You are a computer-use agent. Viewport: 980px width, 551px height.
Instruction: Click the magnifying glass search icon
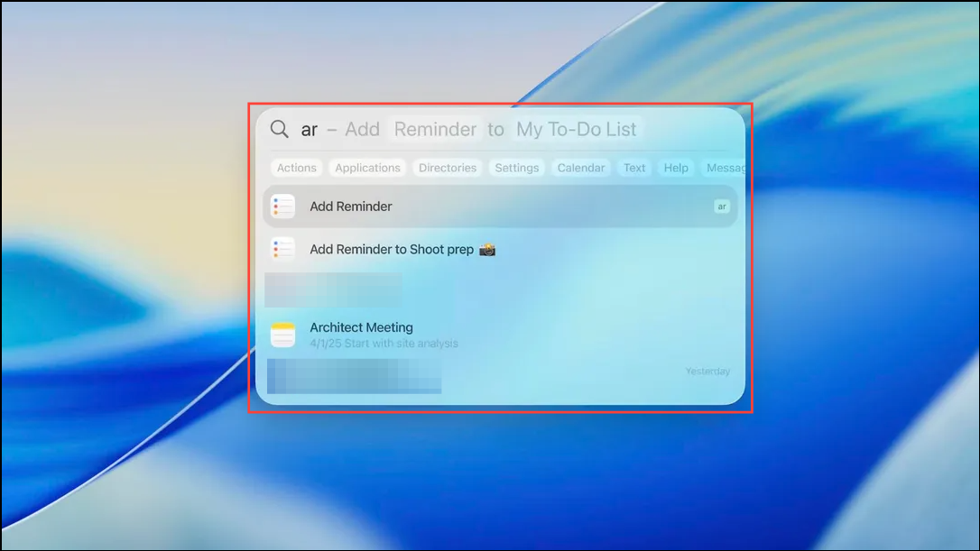(x=280, y=129)
